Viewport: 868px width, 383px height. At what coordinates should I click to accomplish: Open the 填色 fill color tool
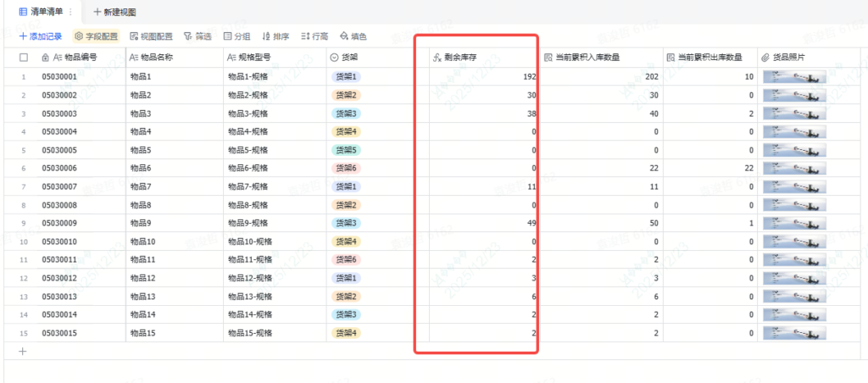[353, 36]
